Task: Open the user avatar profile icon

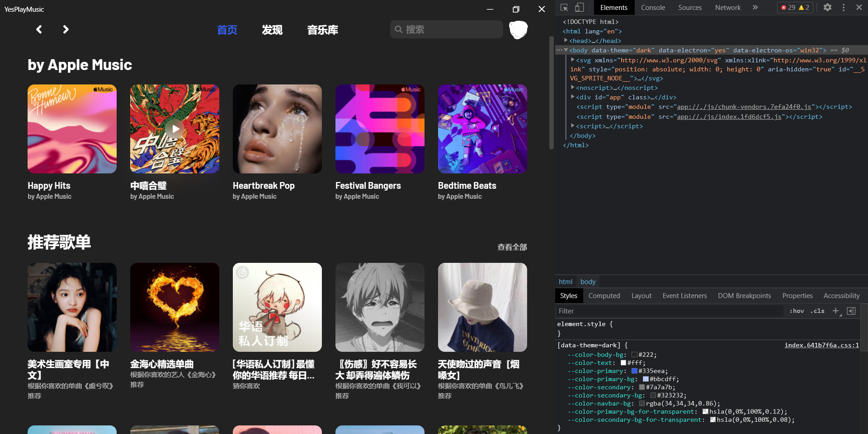Action: 518,30
